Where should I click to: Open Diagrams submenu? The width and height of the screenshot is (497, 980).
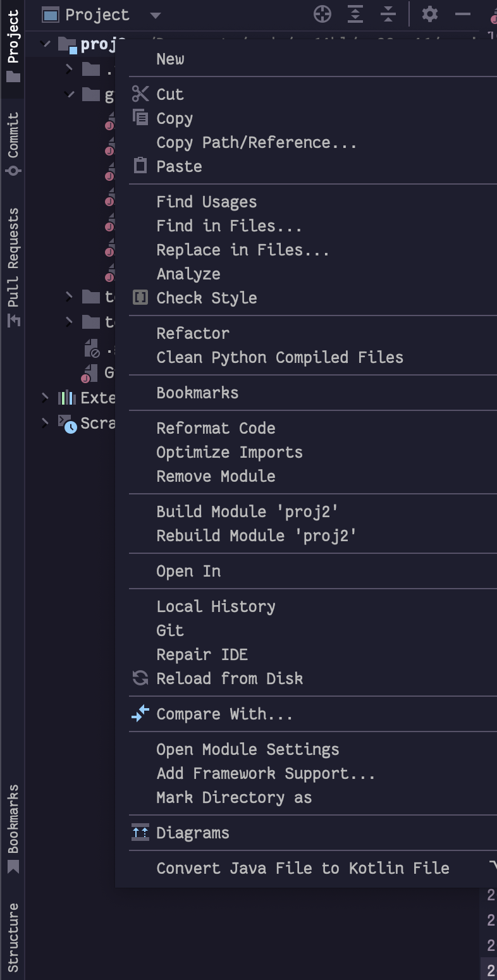click(193, 833)
